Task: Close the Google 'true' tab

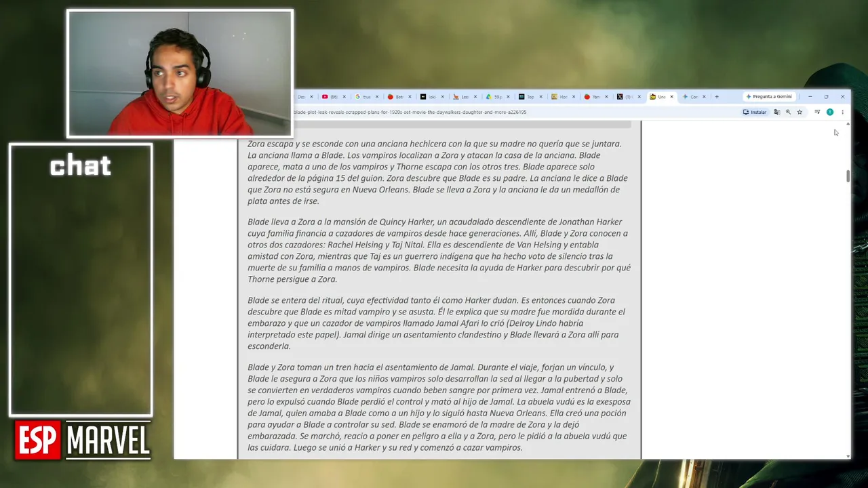Action: pos(377,96)
